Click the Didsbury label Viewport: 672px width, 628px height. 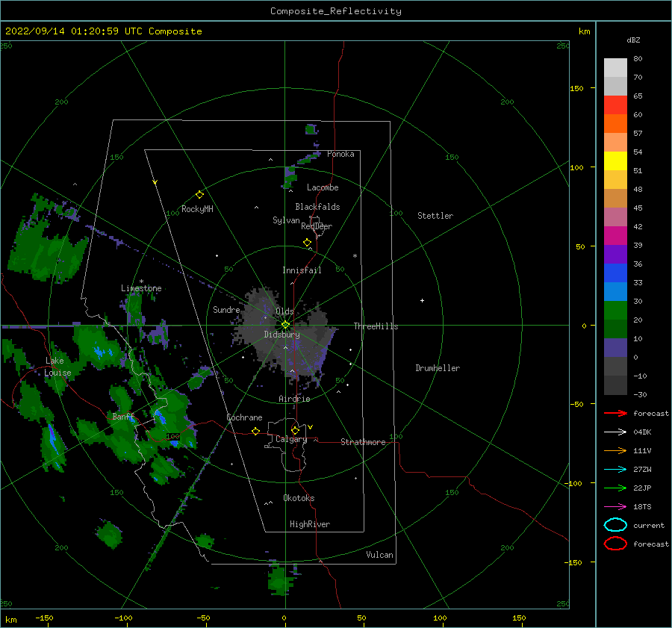pyautogui.click(x=281, y=335)
